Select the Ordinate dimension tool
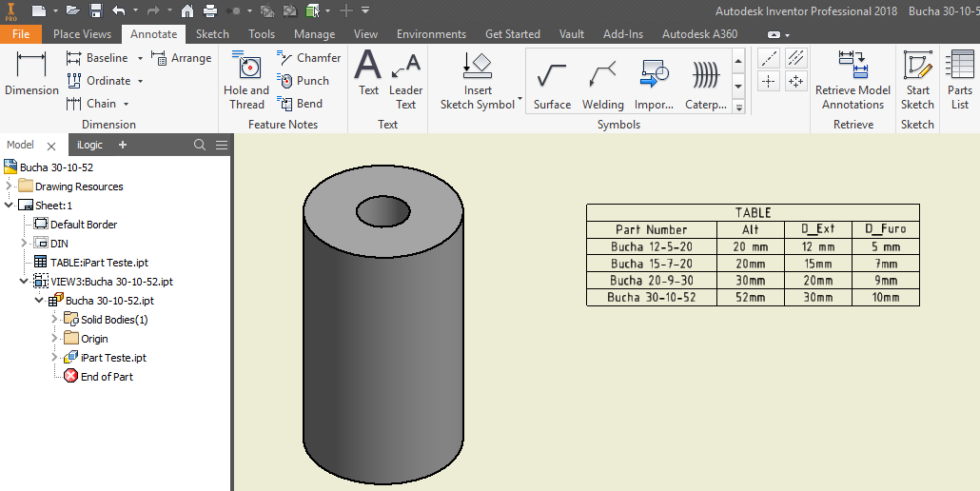 99,81
